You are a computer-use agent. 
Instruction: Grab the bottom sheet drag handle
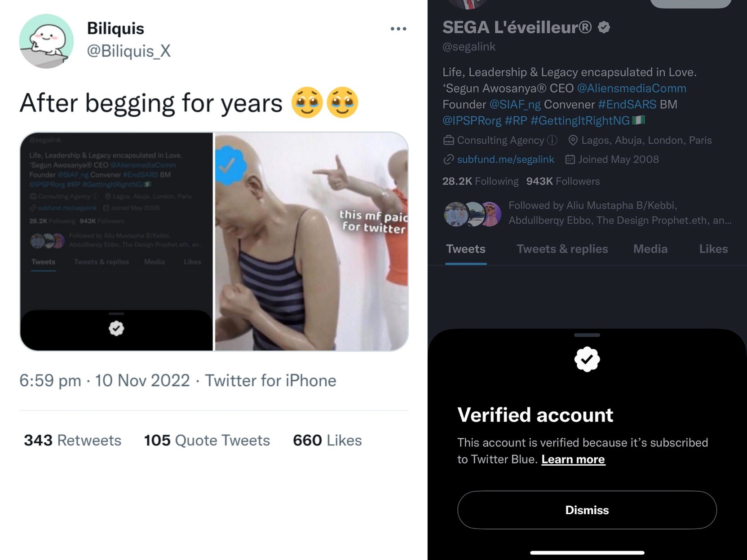(x=587, y=335)
